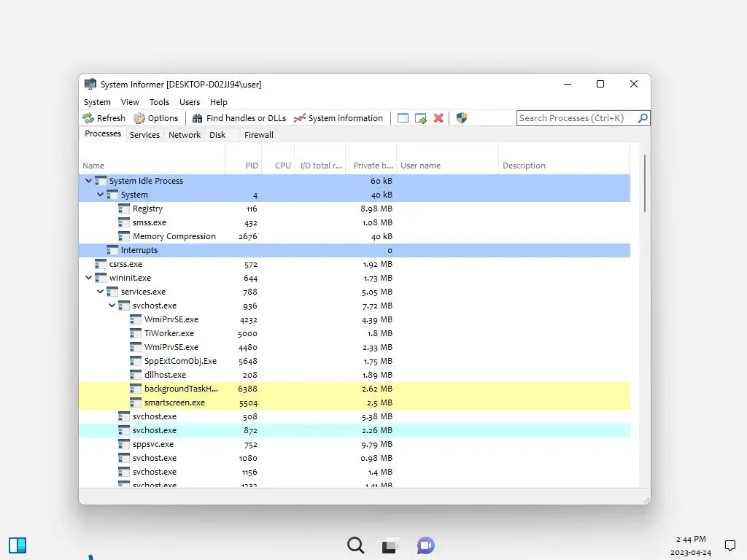747x560 pixels.
Task: Open the Help menu
Action: click(219, 102)
